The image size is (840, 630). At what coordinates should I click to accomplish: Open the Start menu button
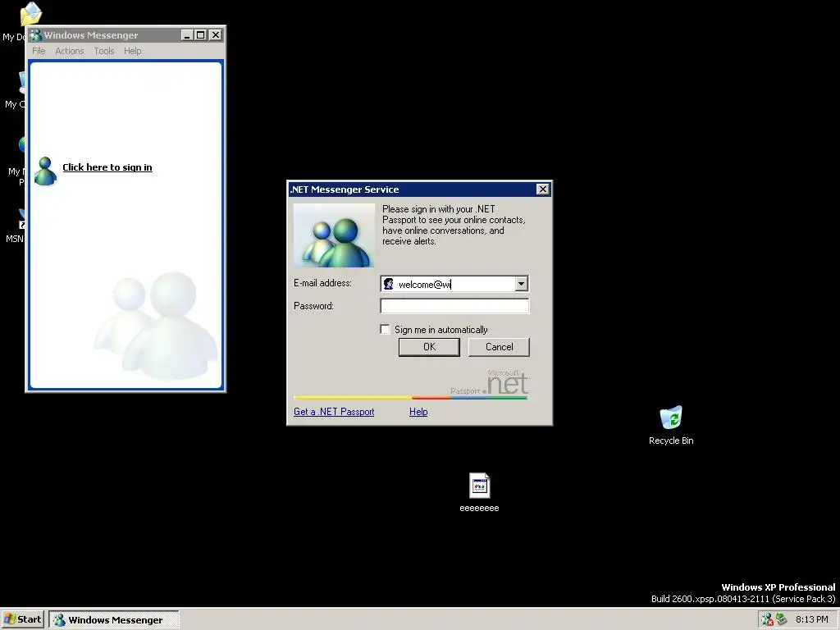click(22, 619)
